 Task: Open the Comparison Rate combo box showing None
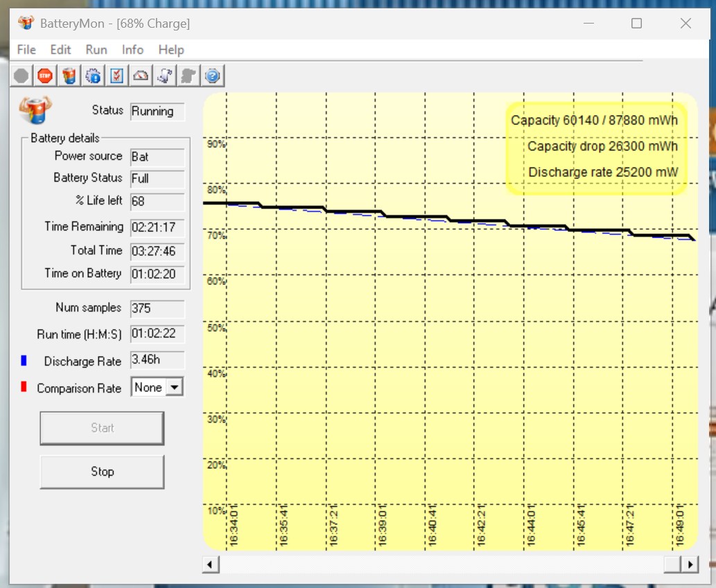tap(157, 387)
